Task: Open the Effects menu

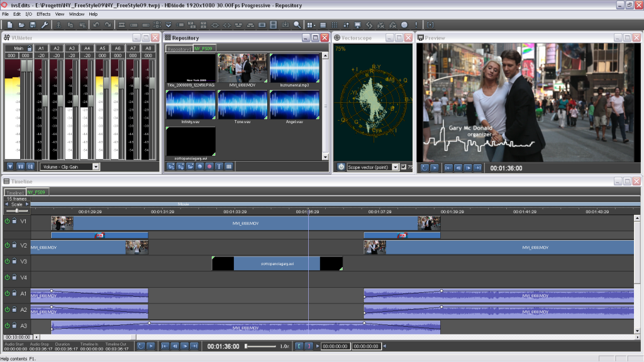Action: coord(43,14)
